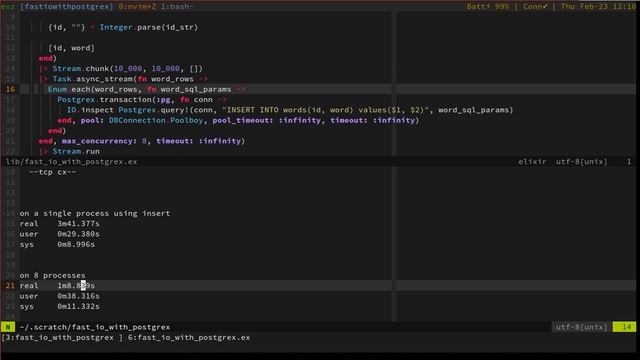The image size is (640, 360).
Task: Select buffer tab 3:fast_io_with_postgrex
Action: click(x=61, y=338)
